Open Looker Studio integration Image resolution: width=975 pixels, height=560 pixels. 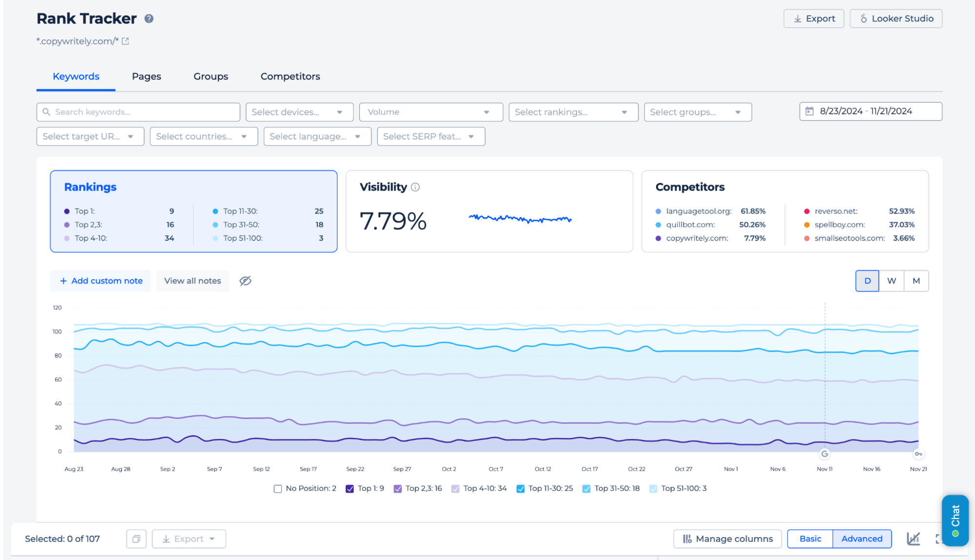895,18
